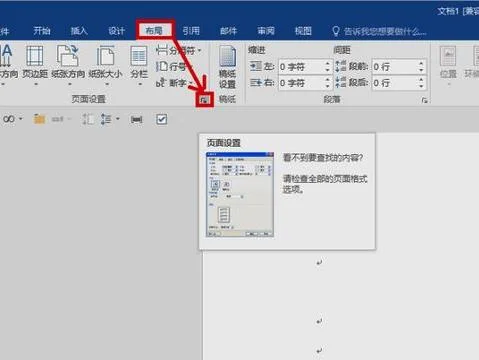Click the 告诉我您想要做什么 search box
This screenshot has width=479, height=360.
point(385,32)
